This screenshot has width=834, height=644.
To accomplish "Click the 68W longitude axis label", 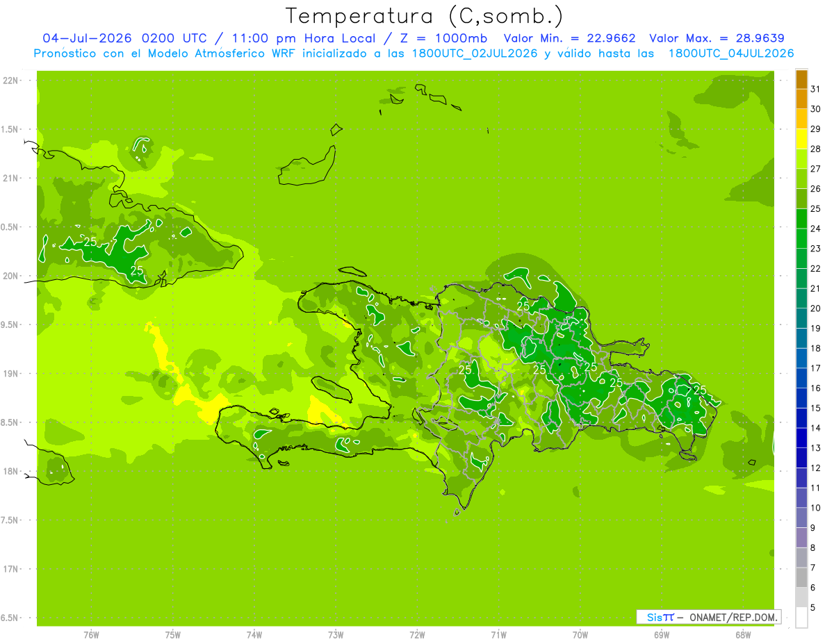I will tap(743, 634).
